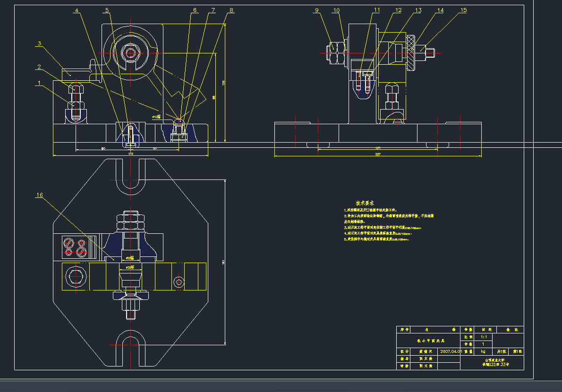Select balloon callout number 8 above front view
Image resolution: width=562 pixels, height=392 pixels.
[x=231, y=9]
